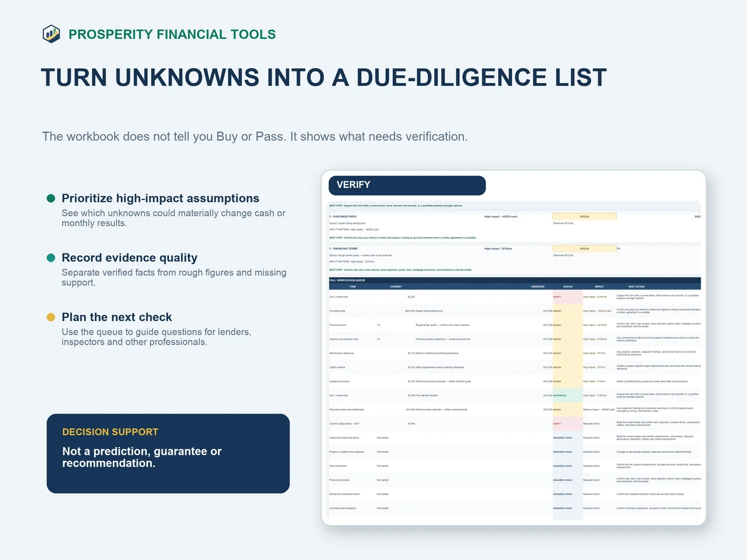This screenshot has width=747, height=560.
Task: Click the DECISION SUPPORT label
Action: [110, 432]
